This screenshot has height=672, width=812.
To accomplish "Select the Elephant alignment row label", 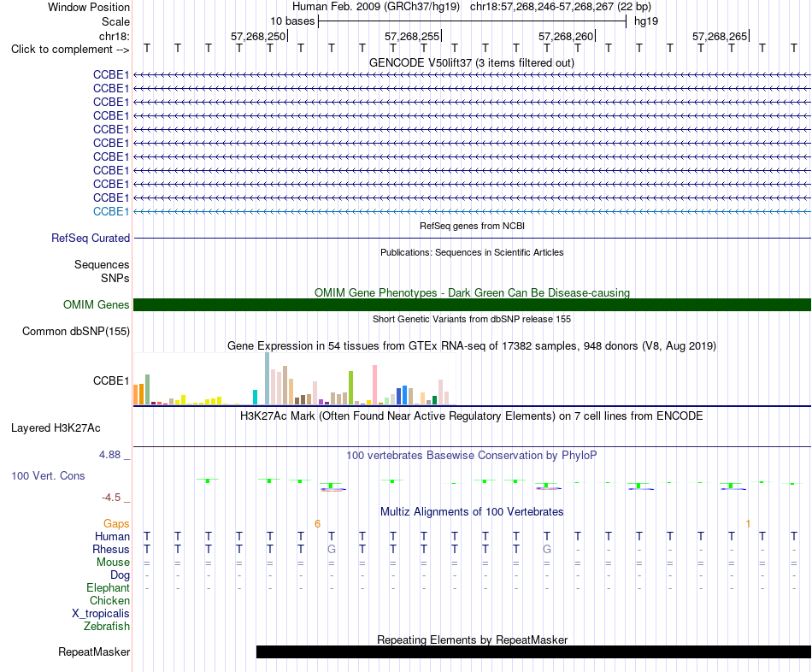I will pos(108,588).
